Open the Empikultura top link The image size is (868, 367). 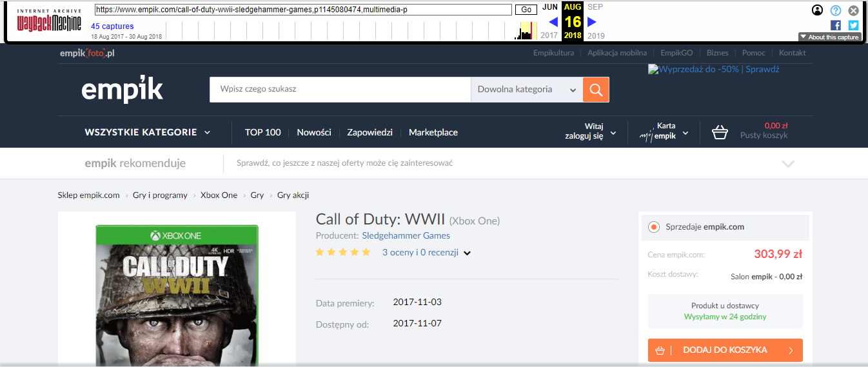coord(553,53)
